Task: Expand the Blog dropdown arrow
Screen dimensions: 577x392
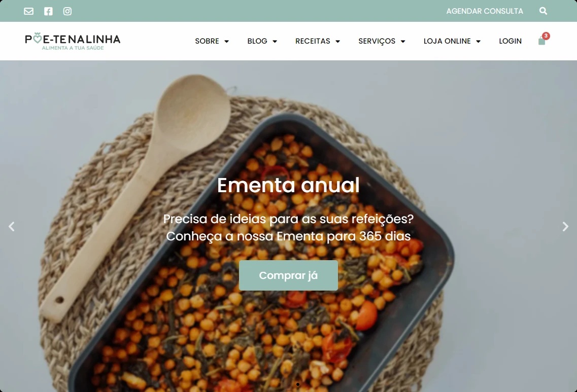Action: pyautogui.click(x=275, y=41)
